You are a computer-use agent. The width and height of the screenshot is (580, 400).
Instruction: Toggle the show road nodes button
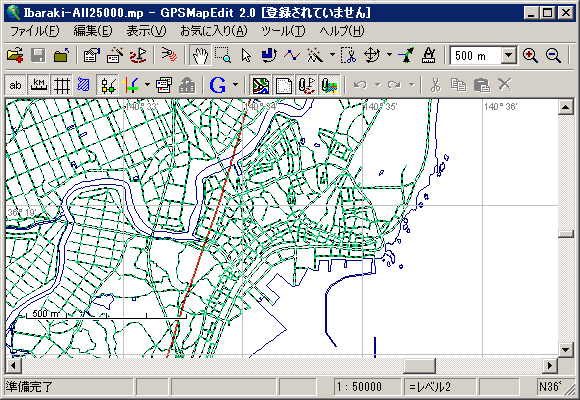[x=108, y=85]
